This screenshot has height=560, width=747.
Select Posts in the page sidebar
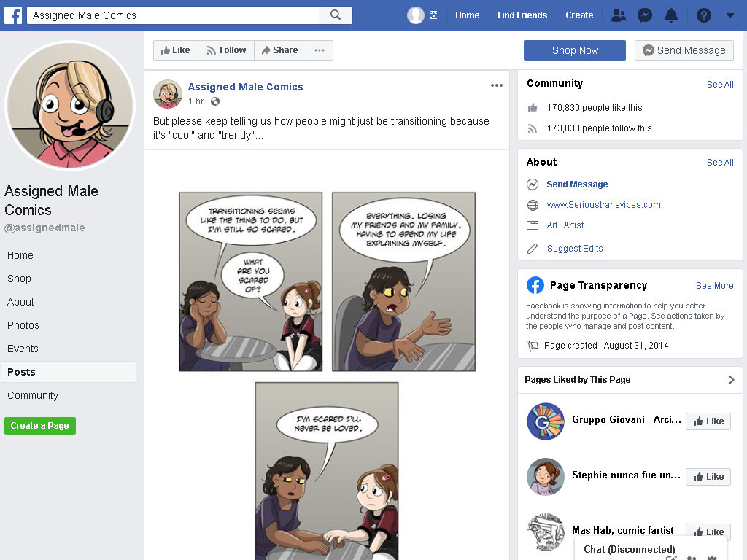(x=69, y=372)
